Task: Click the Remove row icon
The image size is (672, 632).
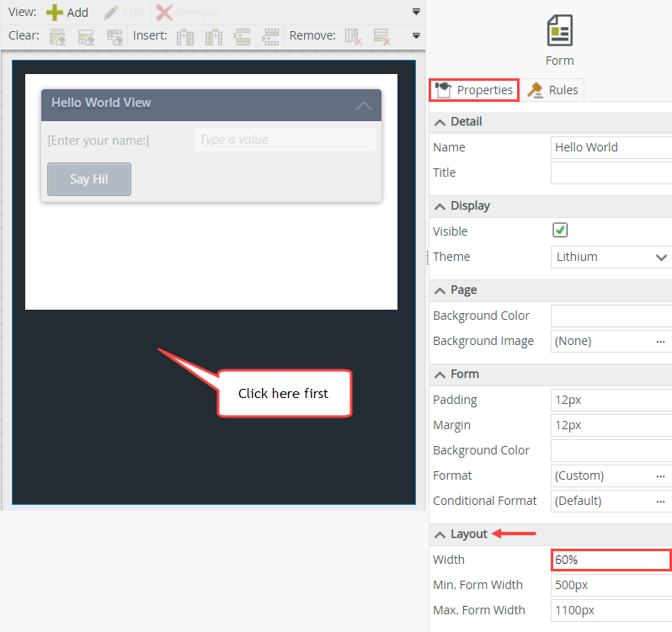Action: [381, 37]
